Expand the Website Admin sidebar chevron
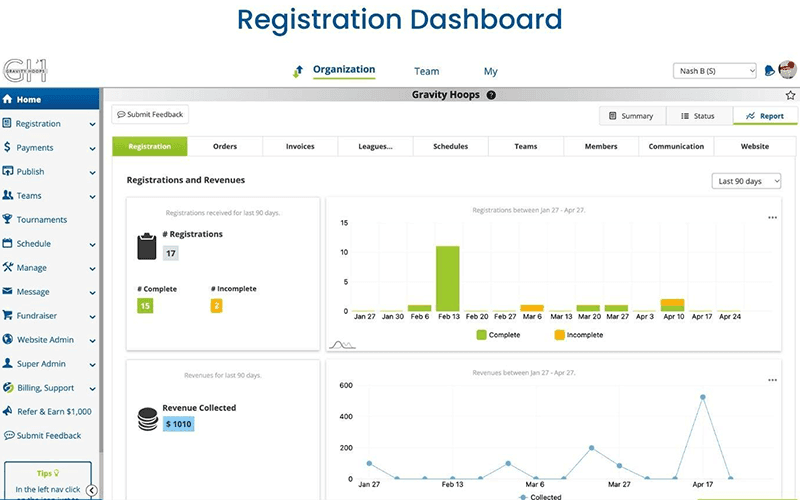 point(92,340)
